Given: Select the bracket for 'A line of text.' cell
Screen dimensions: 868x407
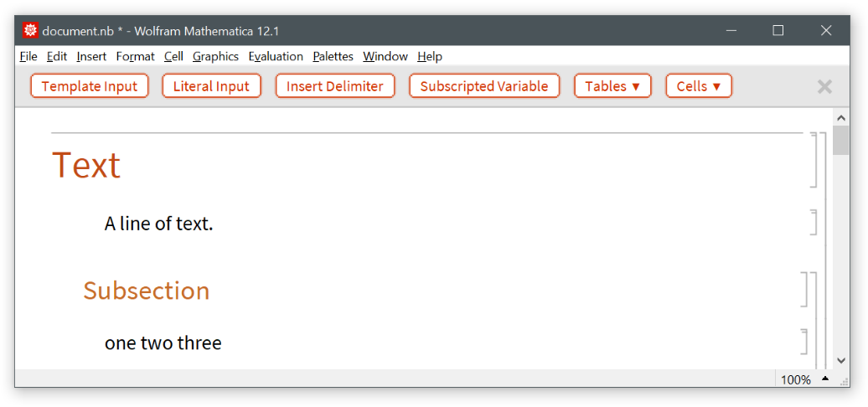Looking at the screenshot, I should (814, 223).
